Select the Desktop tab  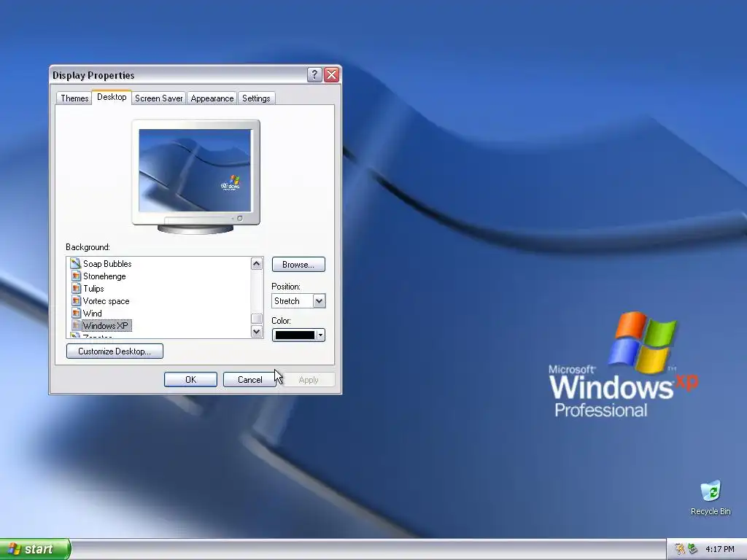[x=112, y=97]
